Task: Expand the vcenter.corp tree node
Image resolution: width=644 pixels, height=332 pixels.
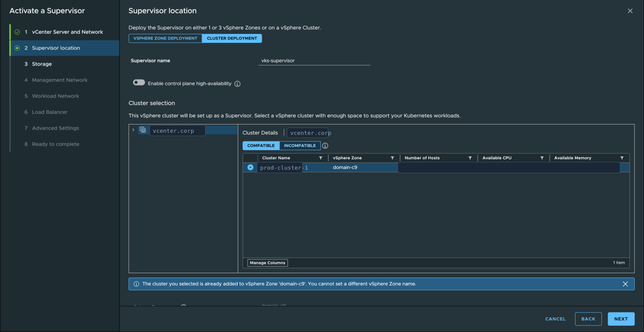Action: click(x=134, y=130)
